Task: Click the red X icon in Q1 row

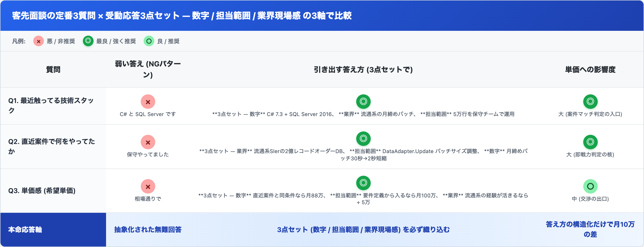Action: tap(148, 102)
